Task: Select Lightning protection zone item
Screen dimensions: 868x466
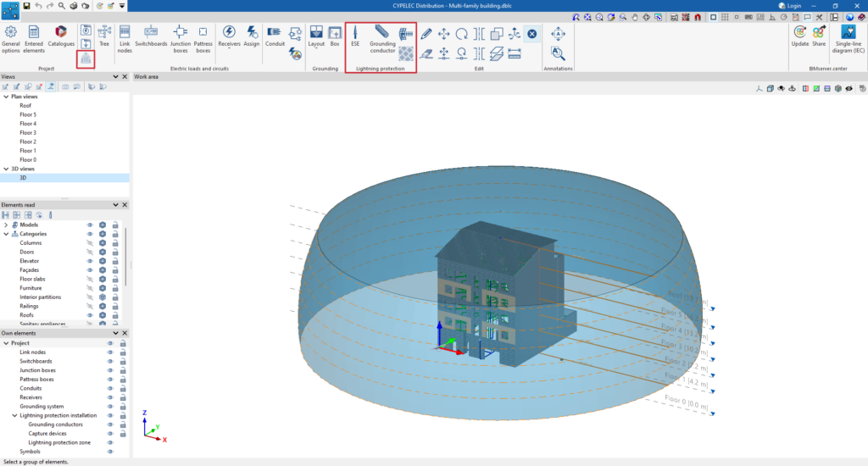Action: point(59,443)
